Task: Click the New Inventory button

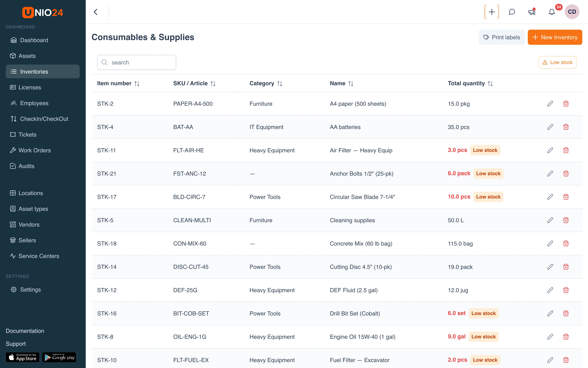Action: click(555, 37)
